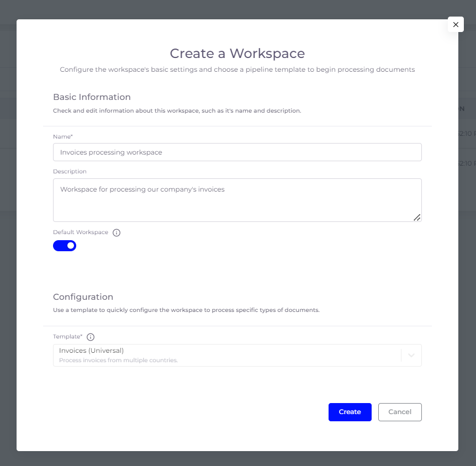Image resolution: width=476 pixels, height=466 pixels.
Task: Cancel workspace creation
Action: pos(399,412)
